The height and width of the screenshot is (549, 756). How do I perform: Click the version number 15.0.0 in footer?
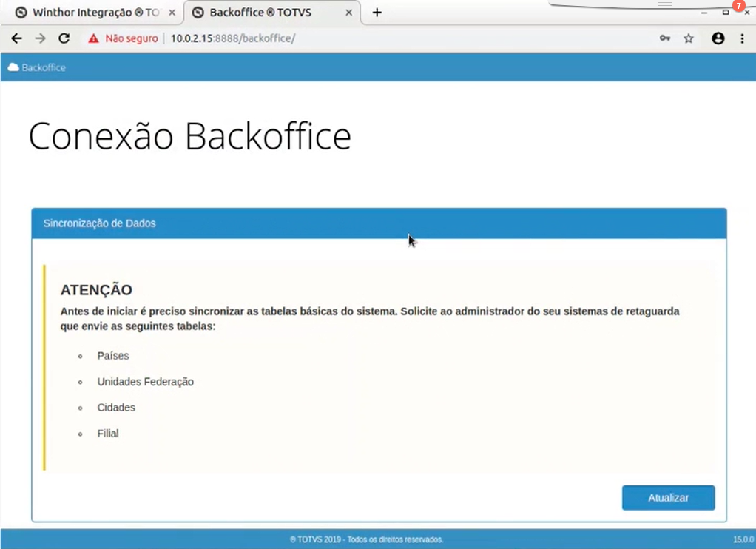(743, 539)
